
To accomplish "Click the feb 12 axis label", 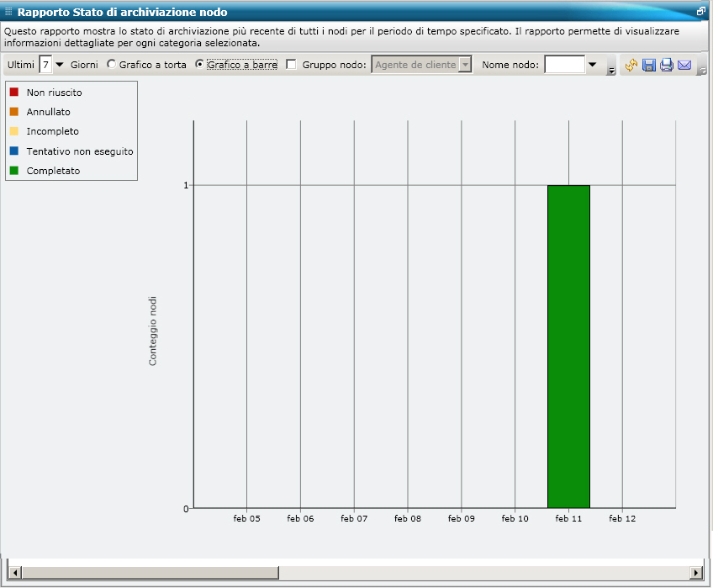I will coord(622,518).
